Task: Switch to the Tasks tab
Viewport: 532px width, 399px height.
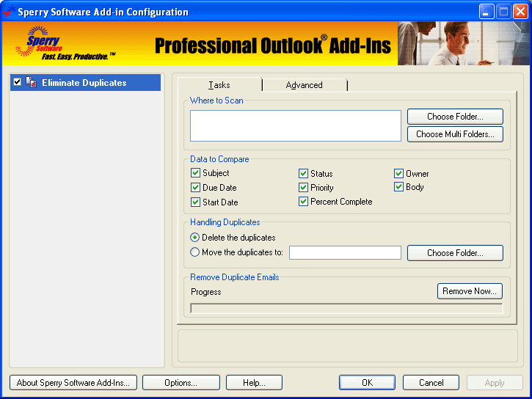Action: coord(219,85)
